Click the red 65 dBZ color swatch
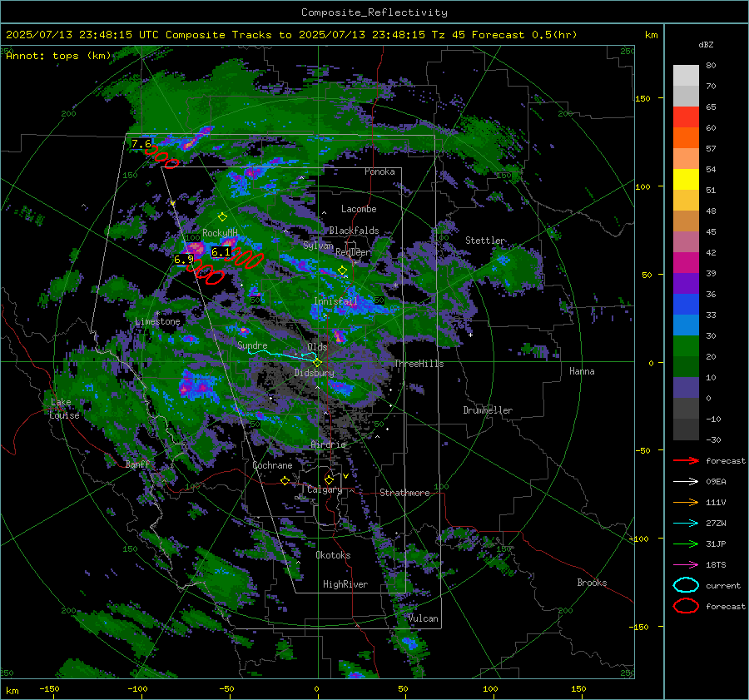The height and width of the screenshot is (700, 749). pos(686,117)
